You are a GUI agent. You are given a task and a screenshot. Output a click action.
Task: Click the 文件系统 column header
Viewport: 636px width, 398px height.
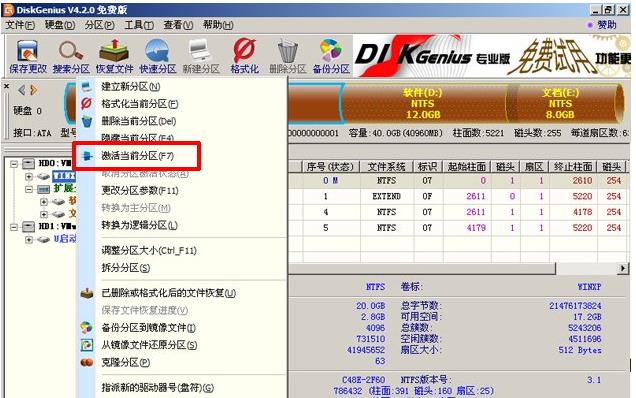(x=387, y=167)
